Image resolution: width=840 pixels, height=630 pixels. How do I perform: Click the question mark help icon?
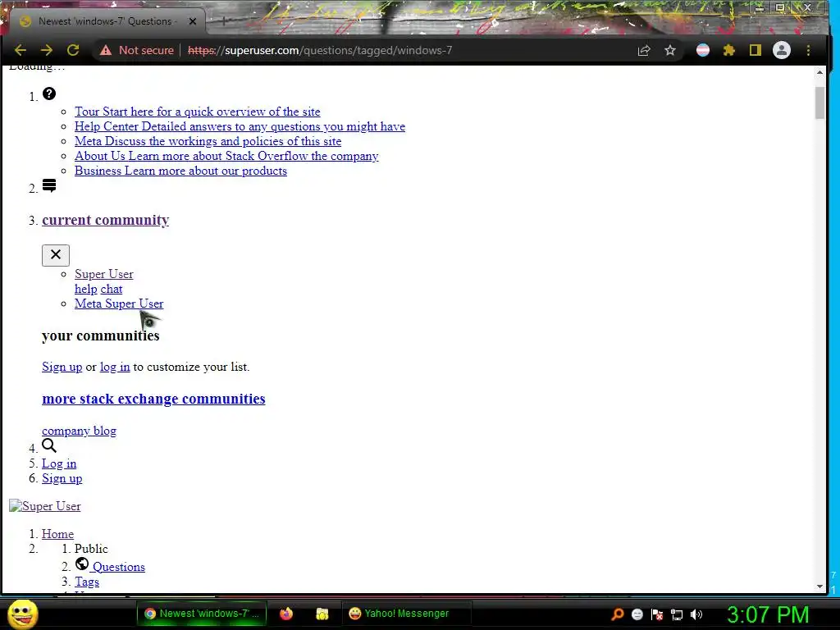click(x=49, y=94)
